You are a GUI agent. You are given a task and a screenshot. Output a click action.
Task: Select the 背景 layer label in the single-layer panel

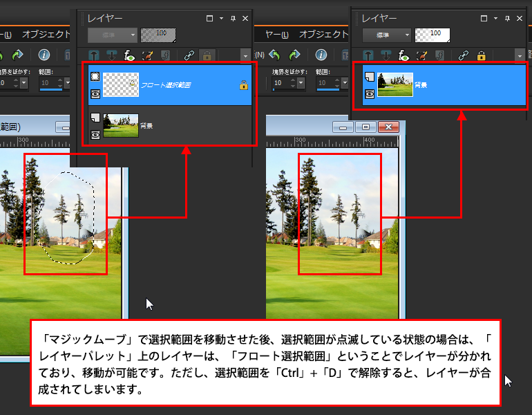click(421, 85)
